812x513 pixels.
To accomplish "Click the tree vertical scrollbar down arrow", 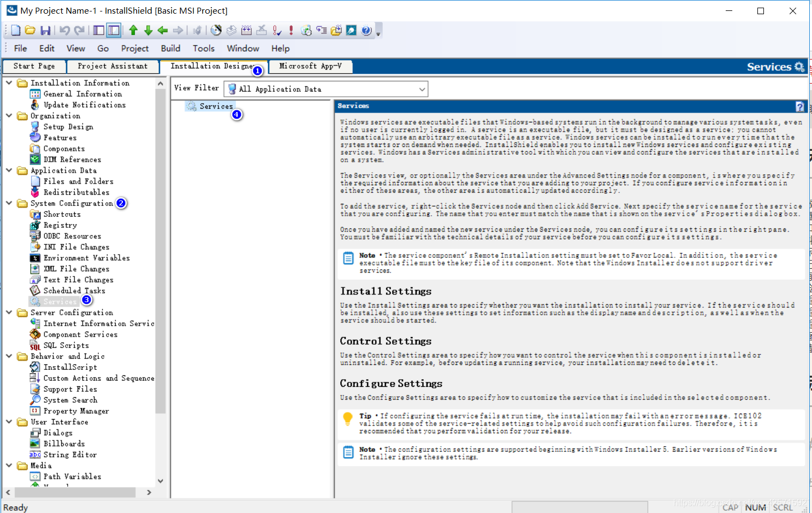I will click(x=161, y=481).
